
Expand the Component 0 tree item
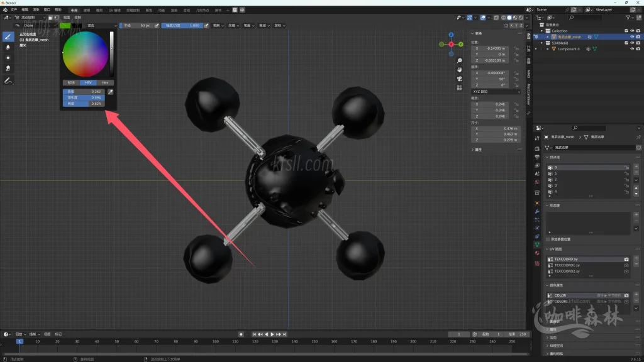[548, 49]
